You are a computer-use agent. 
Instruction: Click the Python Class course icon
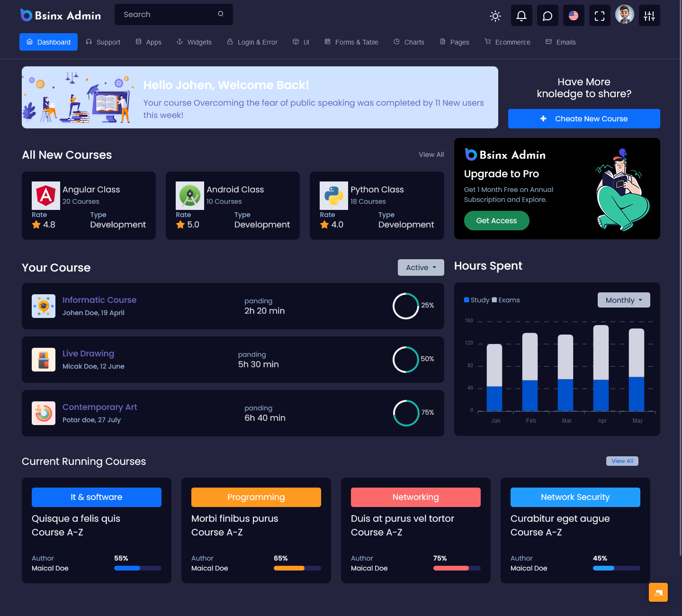pyautogui.click(x=334, y=195)
